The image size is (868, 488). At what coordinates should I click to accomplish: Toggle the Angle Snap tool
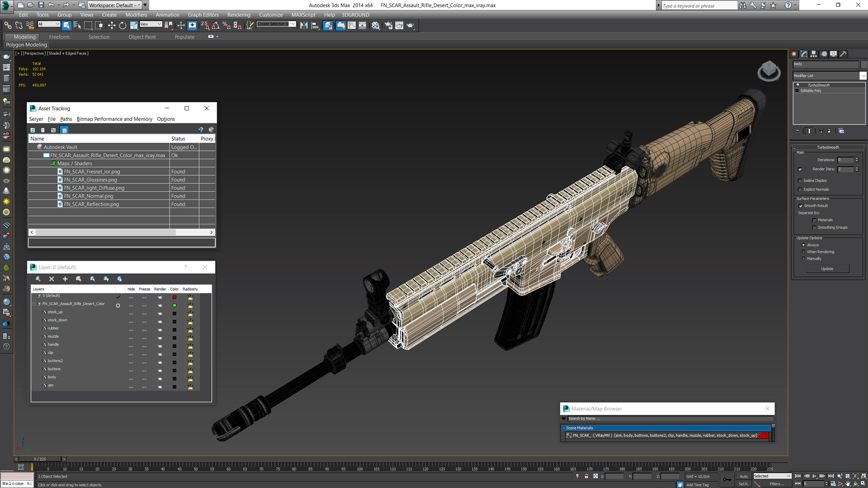coord(216,25)
